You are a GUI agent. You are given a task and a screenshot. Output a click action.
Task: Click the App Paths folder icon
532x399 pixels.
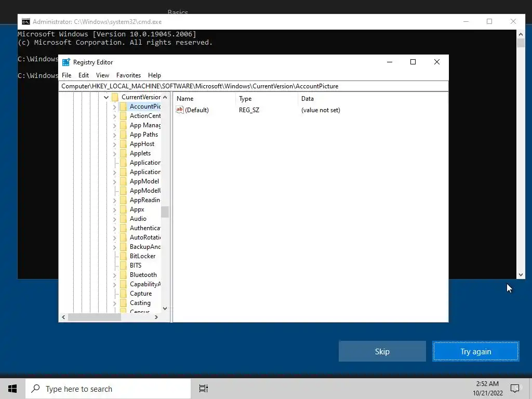(124, 135)
